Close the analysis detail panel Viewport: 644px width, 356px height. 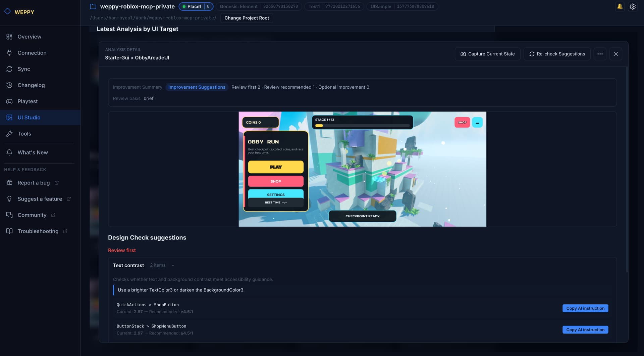615,54
